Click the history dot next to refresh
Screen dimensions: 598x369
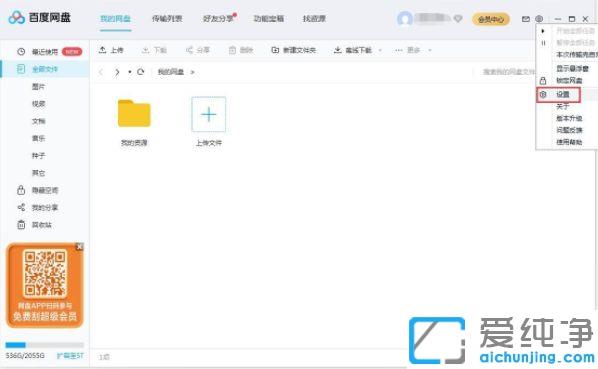130,72
